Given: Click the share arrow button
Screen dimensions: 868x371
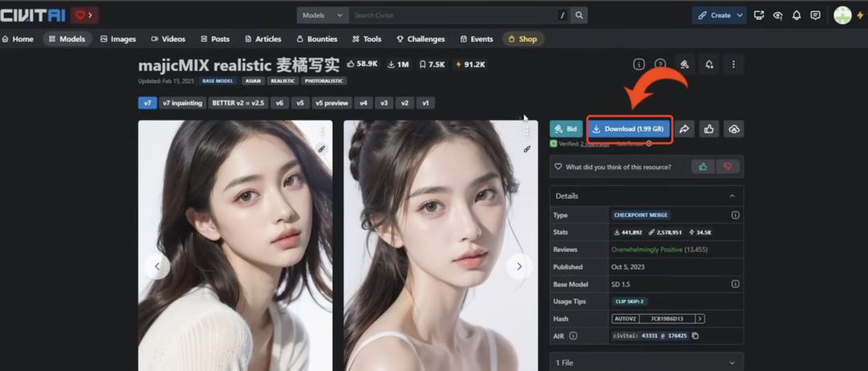Looking at the screenshot, I should pos(684,130).
